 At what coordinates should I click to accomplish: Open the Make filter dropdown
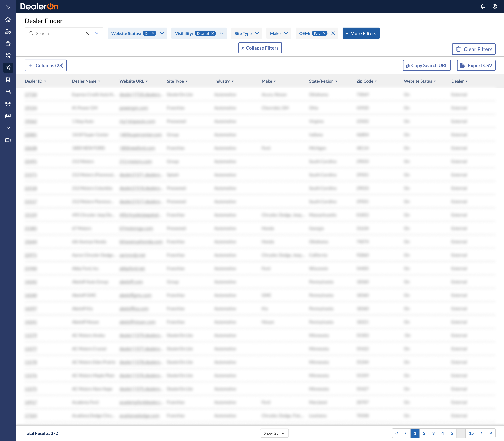coord(279,33)
